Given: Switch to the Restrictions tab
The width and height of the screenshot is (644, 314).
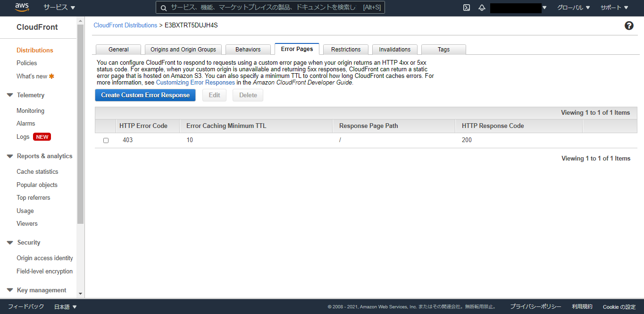Looking at the screenshot, I should click(x=346, y=50).
